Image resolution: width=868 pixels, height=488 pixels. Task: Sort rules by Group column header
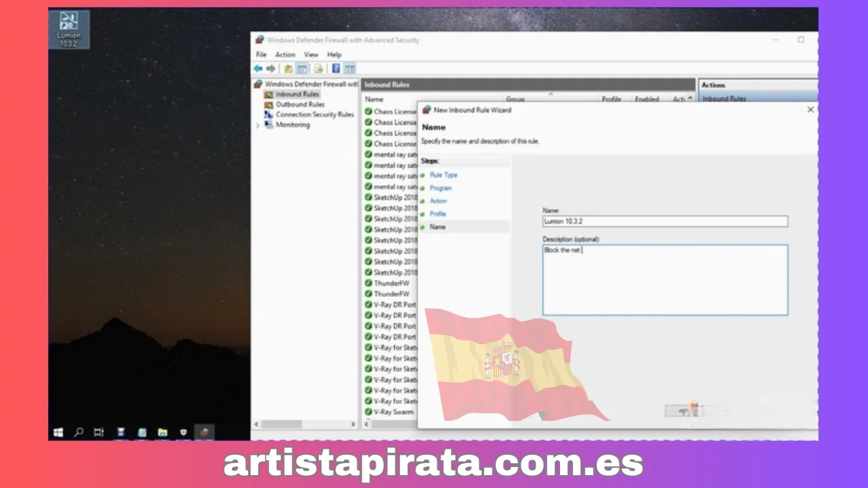click(x=515, y=99)
